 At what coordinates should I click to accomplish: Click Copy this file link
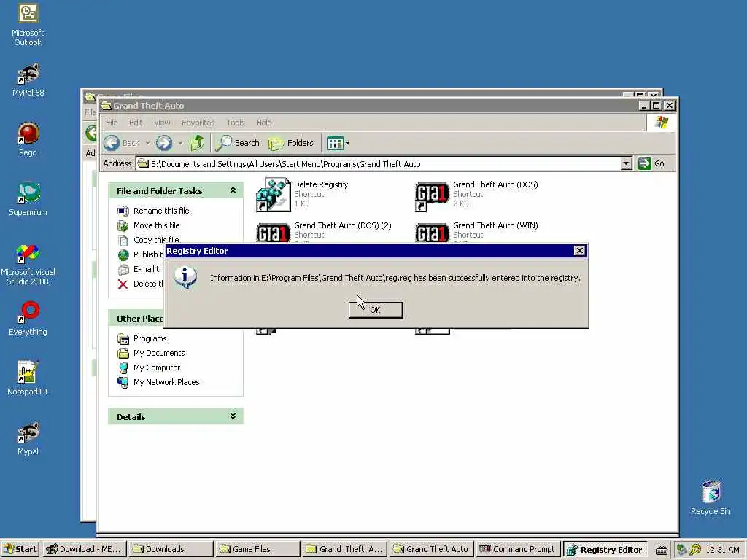point(156,239)
